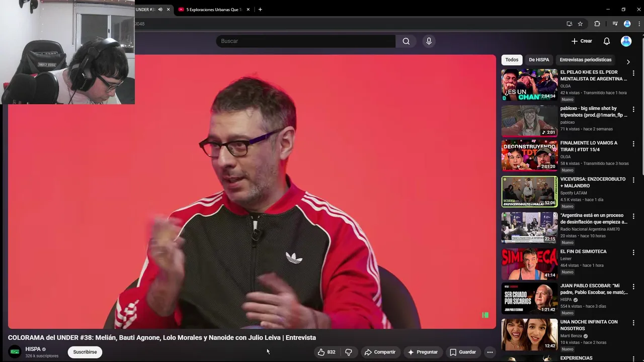The width and height of the screenshot is (644, 362).
Task: Click the Preguntar button
Action: 423,352
